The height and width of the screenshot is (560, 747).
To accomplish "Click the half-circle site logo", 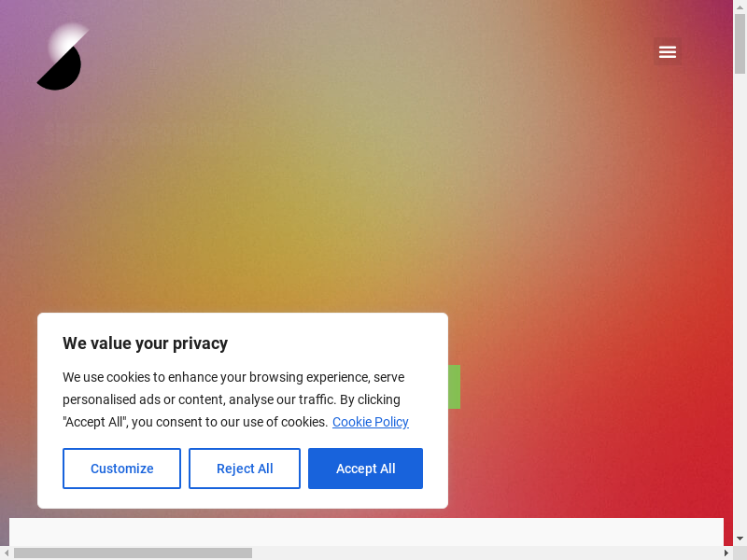I will pyautogui.click(x=62, y=58).
